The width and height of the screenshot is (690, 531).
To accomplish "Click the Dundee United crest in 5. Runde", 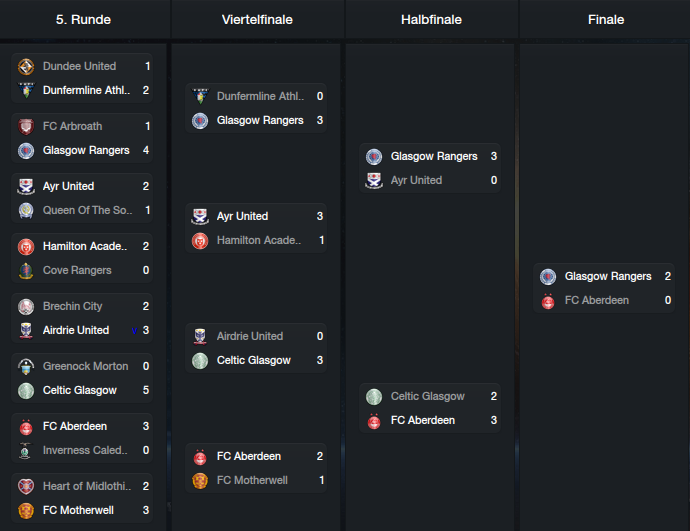I will (x=26, y=66).
